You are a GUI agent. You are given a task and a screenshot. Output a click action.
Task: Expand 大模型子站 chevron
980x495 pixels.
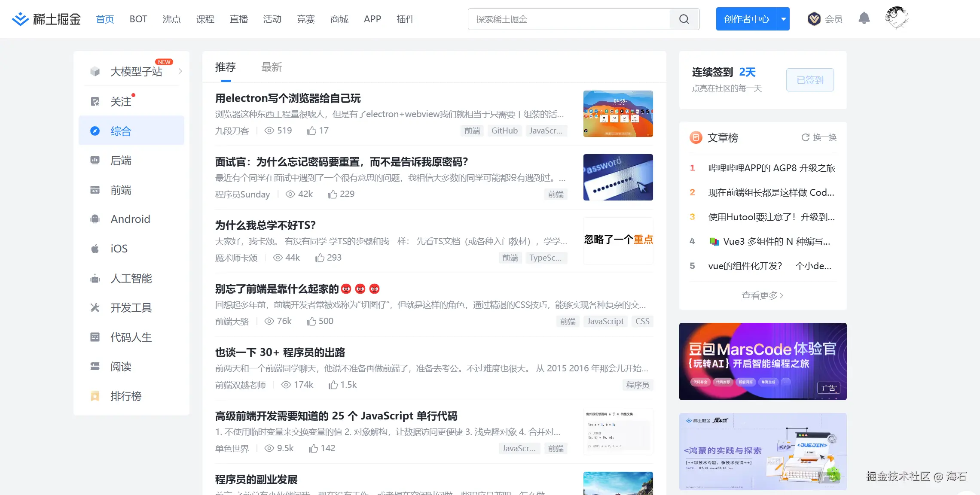coord(180,71)
